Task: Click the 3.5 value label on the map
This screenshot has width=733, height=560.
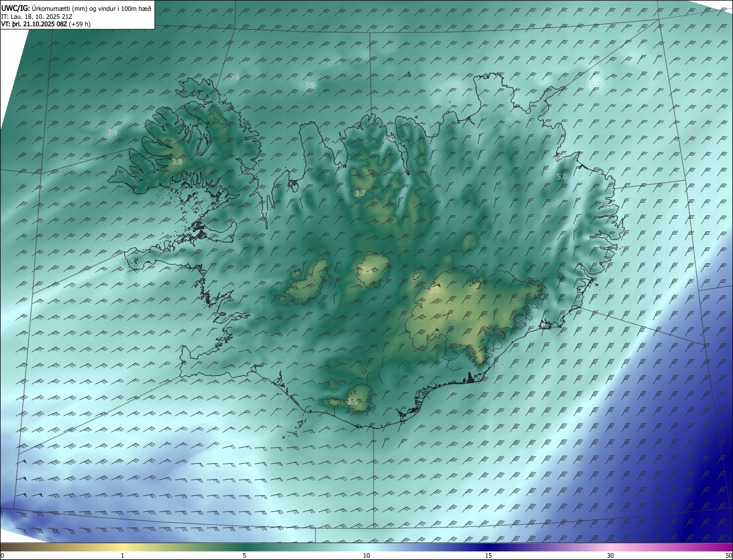Action: pos(352,402)
